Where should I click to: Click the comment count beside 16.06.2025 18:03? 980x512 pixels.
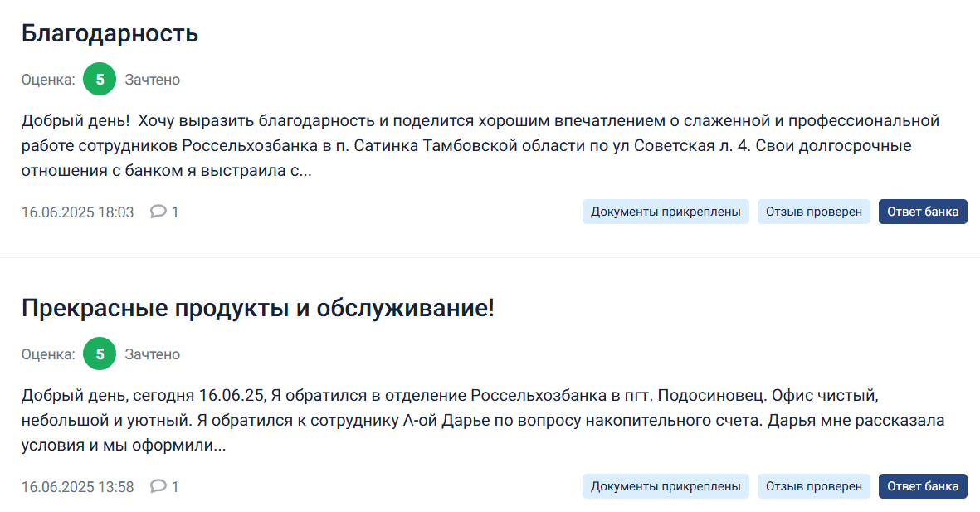click(175, 212)
